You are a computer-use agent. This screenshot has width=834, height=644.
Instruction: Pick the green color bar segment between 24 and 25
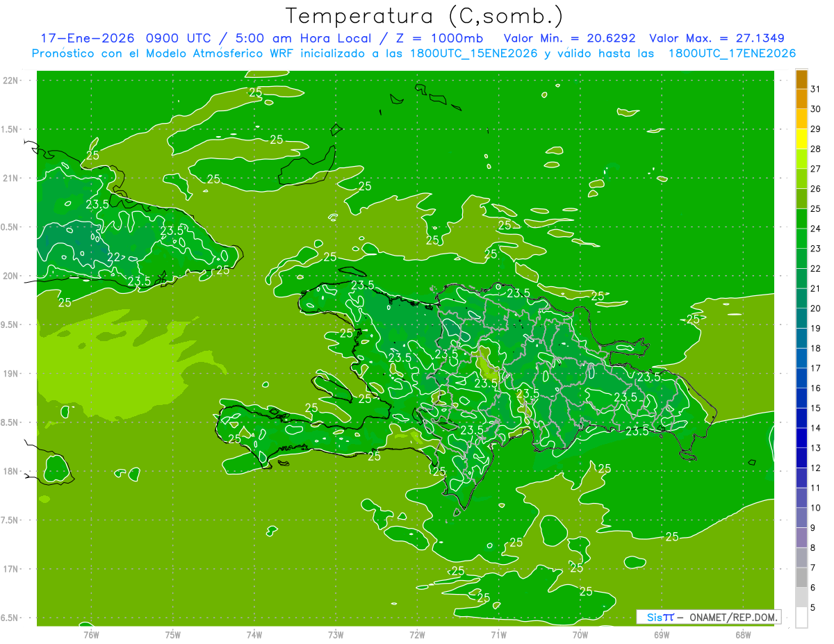click(801, 219)
